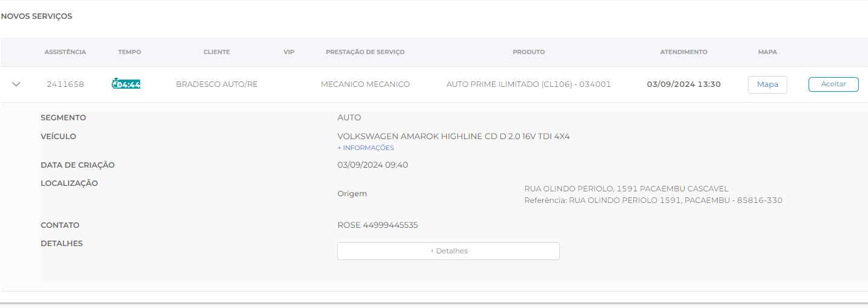The height and width of the screenshot is (308, 868).
Task: Click the Mapa column header
Action: 767,52
